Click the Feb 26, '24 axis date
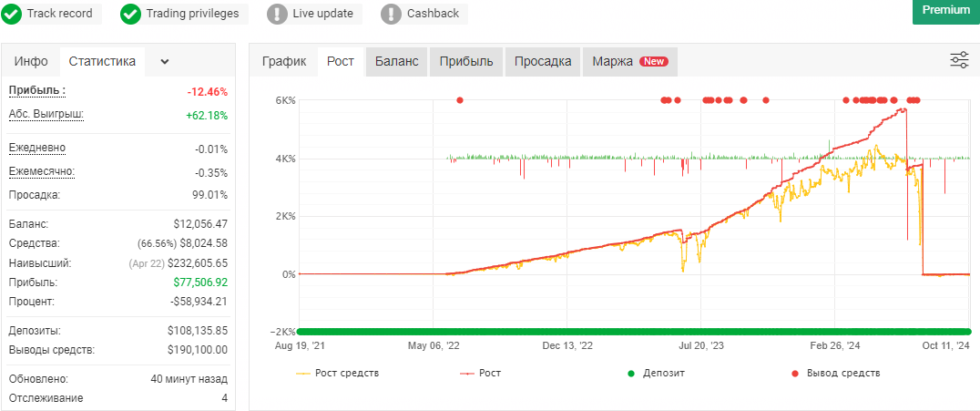This screenshot has width=980, height=411. coord(835,345)
